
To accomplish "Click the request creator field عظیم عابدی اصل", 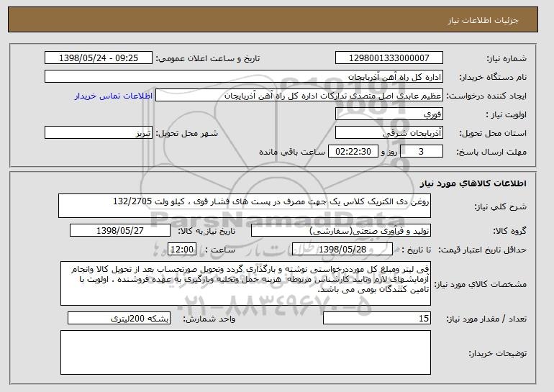I will [299, 96].
